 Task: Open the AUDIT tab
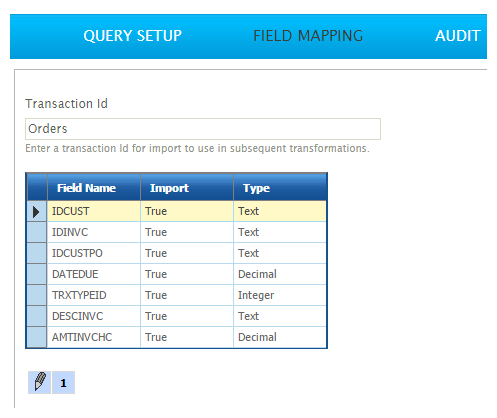point(458,36)
